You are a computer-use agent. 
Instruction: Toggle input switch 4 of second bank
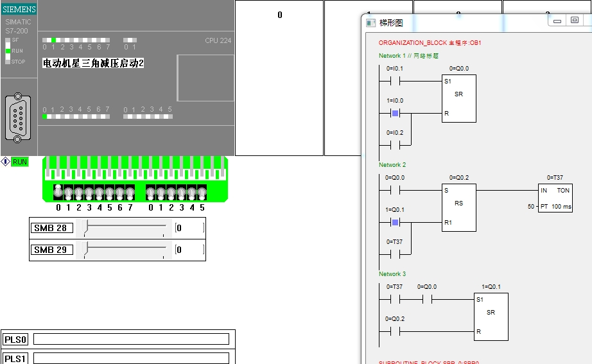pos(191,193)
